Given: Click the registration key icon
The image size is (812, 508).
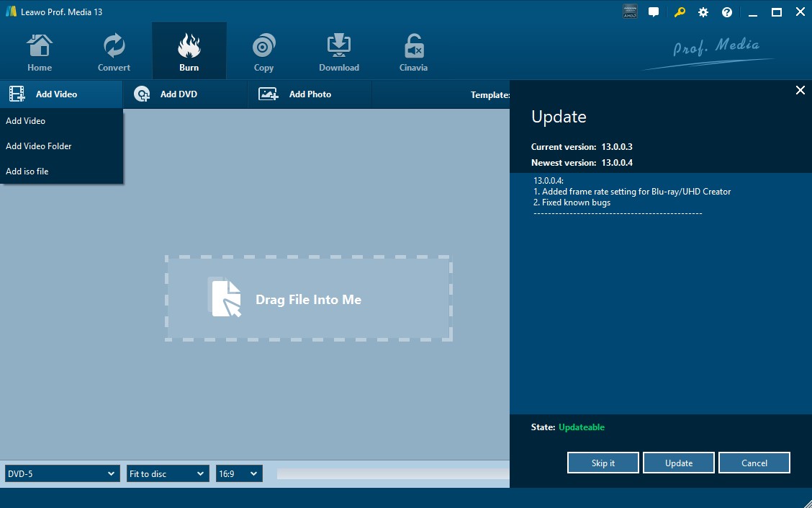Looking at the screenshot, I should point(680,12).
